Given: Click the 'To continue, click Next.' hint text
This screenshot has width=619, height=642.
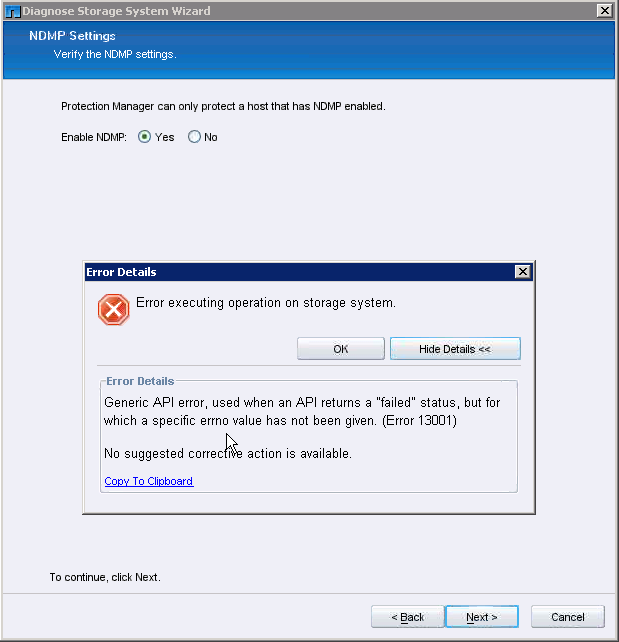Looking at the screenshot, I should [105, 577].
